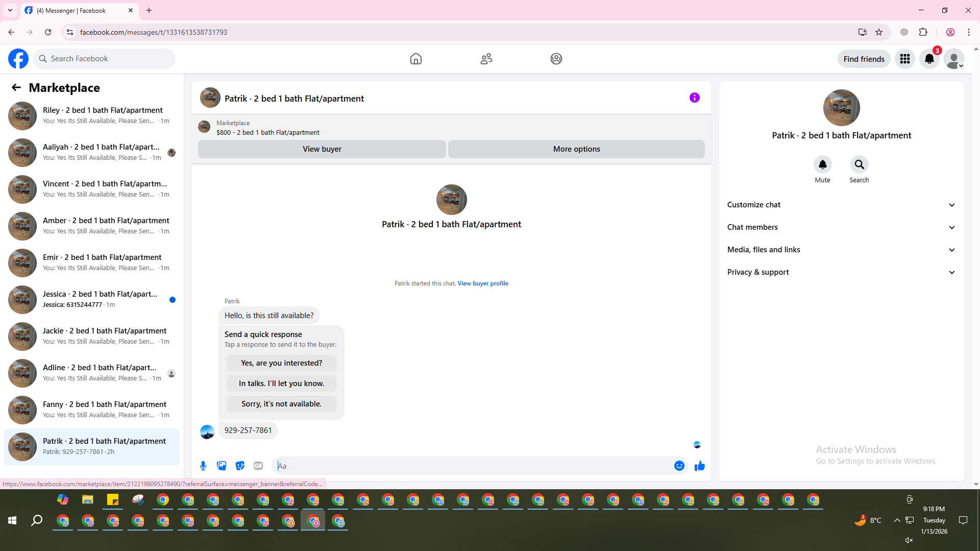980x551 pixels.
Task: Open the Friends icon in top navigation
Action: 486,59
